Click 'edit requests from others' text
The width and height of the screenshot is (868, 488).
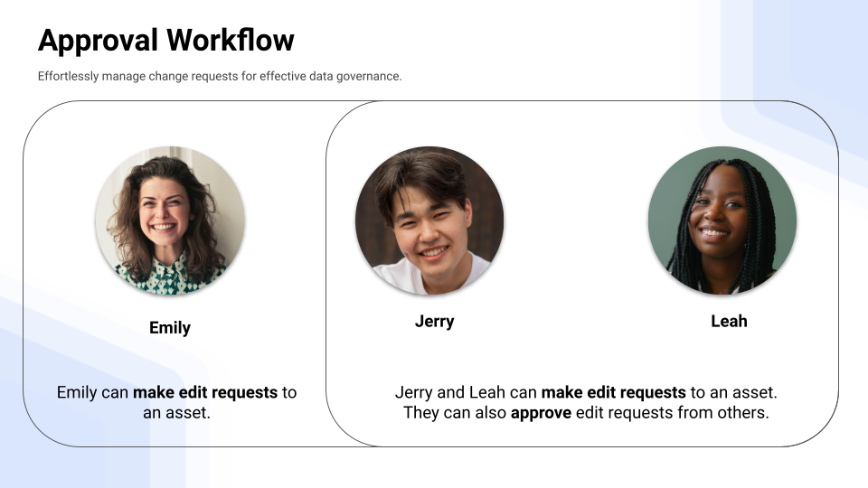(x=672, y=413)
